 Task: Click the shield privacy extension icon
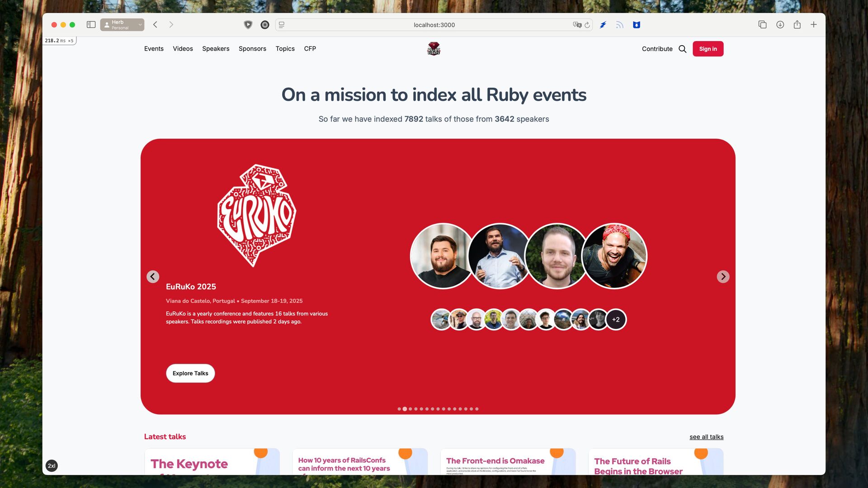pos(248,25)
